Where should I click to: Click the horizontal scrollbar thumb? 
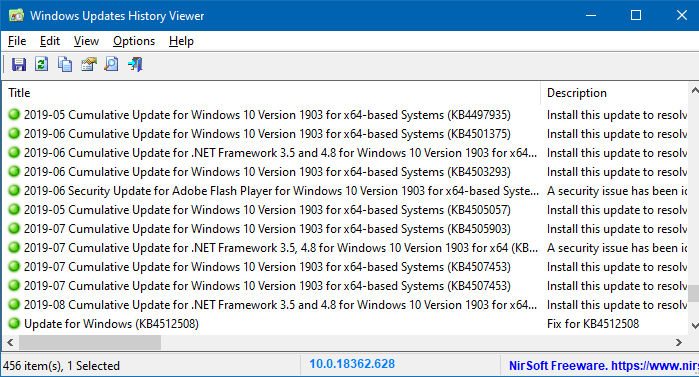[x=90, y=342]
